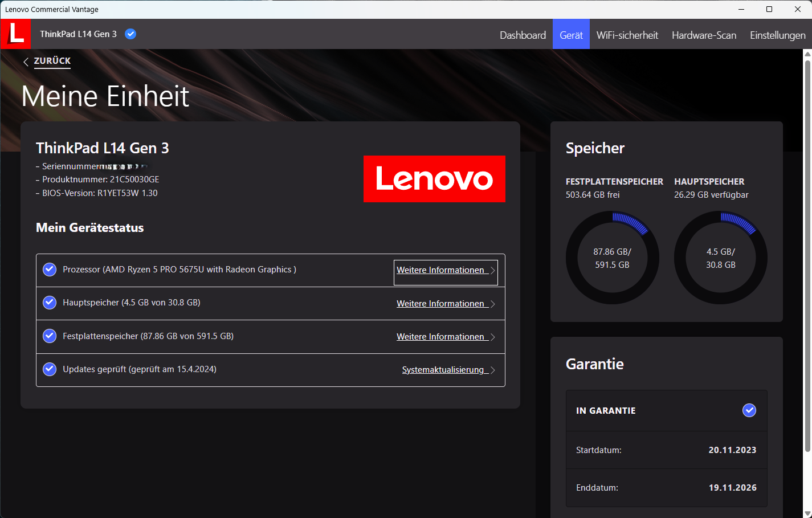The image size is (812, 518).
Task: Click the 503.64 GB frei value
Action: click(x=593, y=195)
